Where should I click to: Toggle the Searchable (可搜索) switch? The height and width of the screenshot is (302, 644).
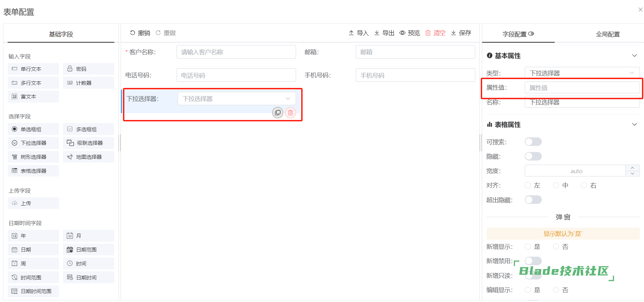533,142
